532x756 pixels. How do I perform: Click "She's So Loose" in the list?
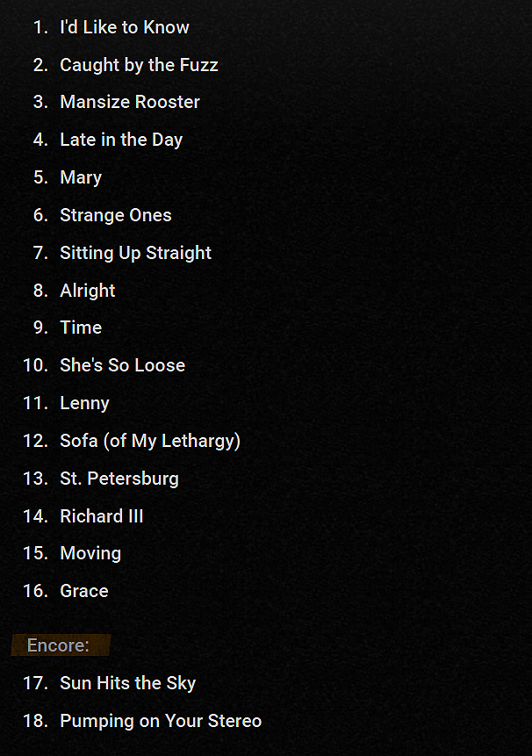coord(122,365)
